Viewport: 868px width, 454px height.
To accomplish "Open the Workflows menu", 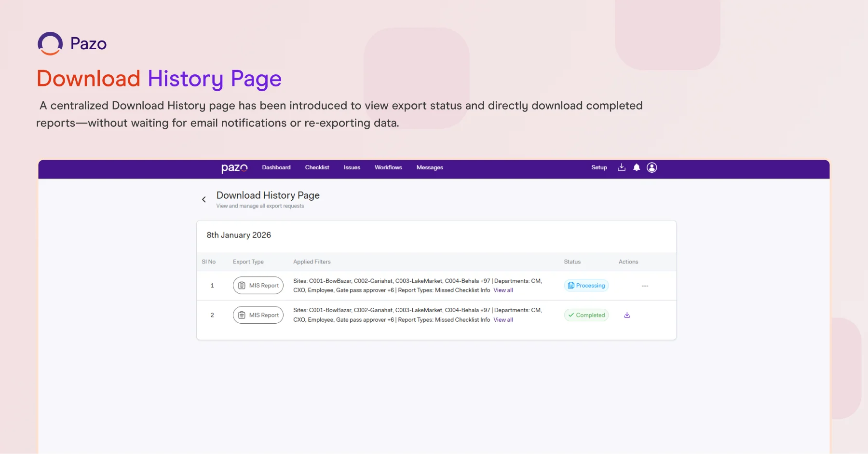I will [x=388, y=167].
